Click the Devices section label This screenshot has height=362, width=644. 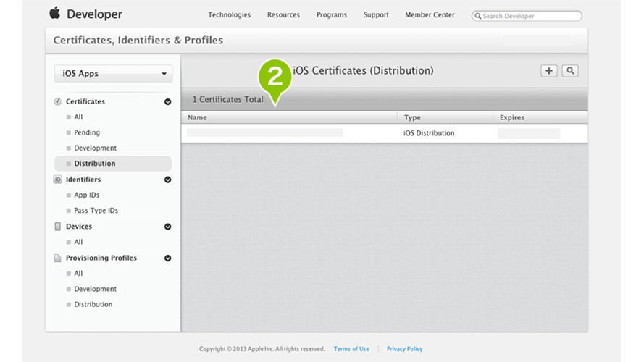[79, 227]
